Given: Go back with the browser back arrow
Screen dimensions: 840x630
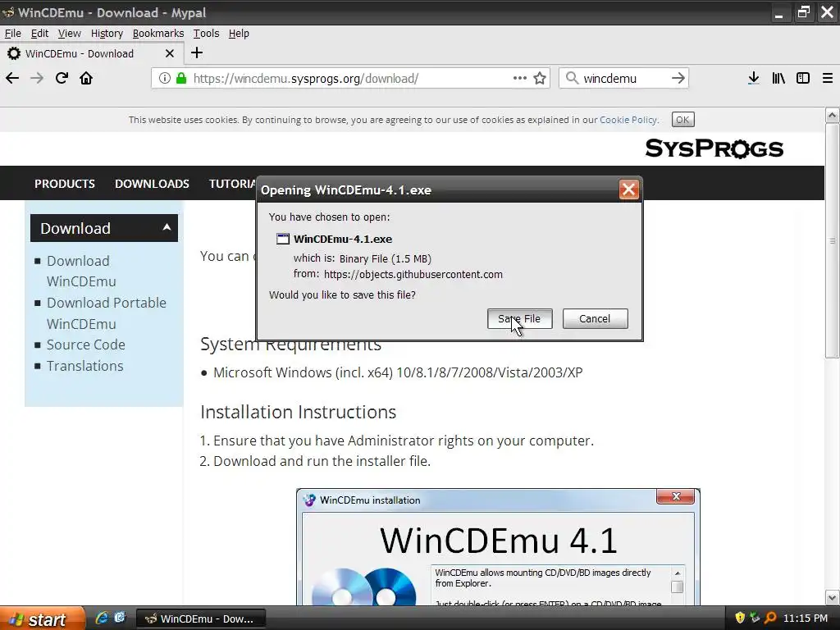Looking at the screenshot, I should [12, 78].
